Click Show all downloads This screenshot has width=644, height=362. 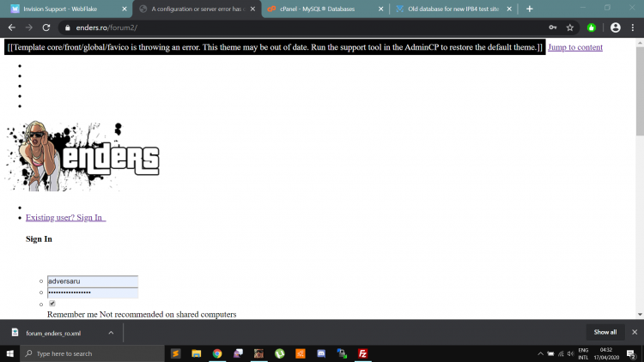[x=605, y=332]
